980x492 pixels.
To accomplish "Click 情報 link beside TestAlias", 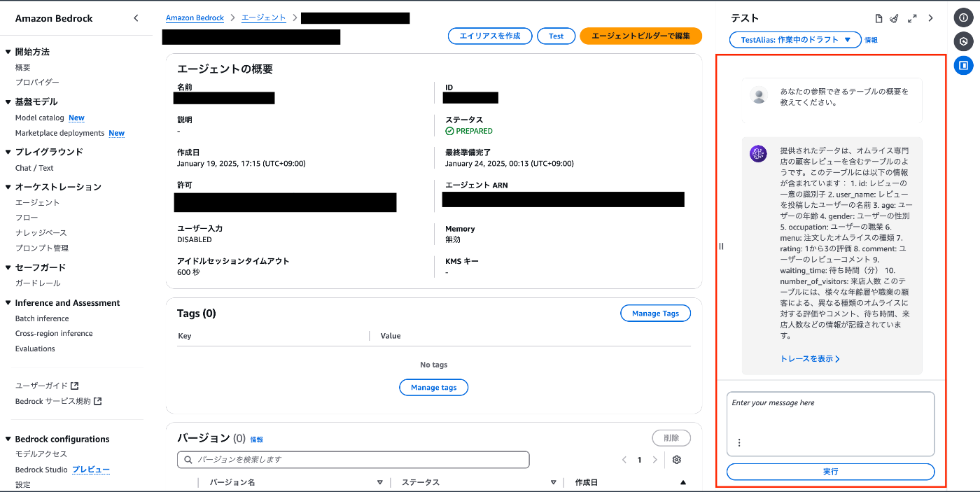I will [871, 41].
